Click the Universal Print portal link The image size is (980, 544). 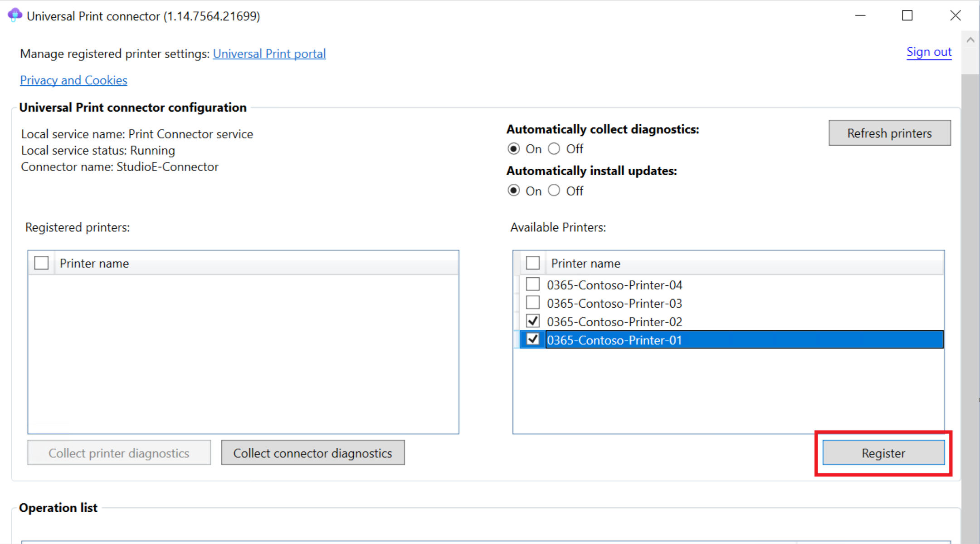tap(268, 54)
